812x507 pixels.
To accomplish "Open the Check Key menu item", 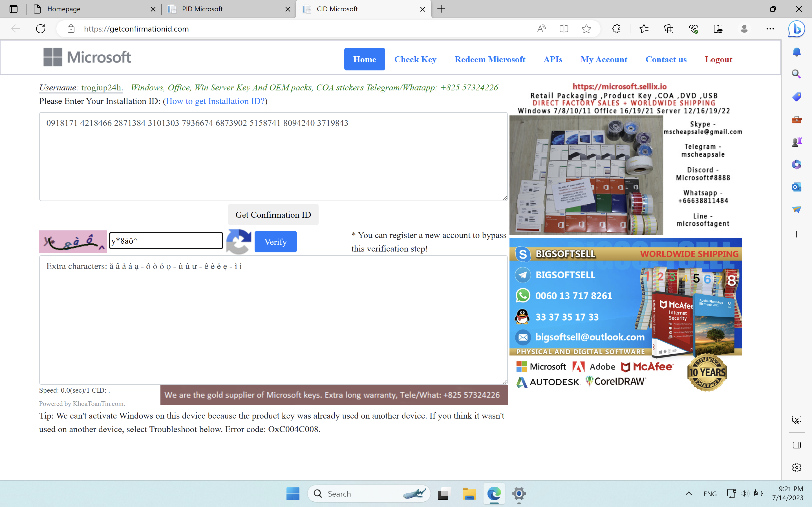I will pos(415,59).
